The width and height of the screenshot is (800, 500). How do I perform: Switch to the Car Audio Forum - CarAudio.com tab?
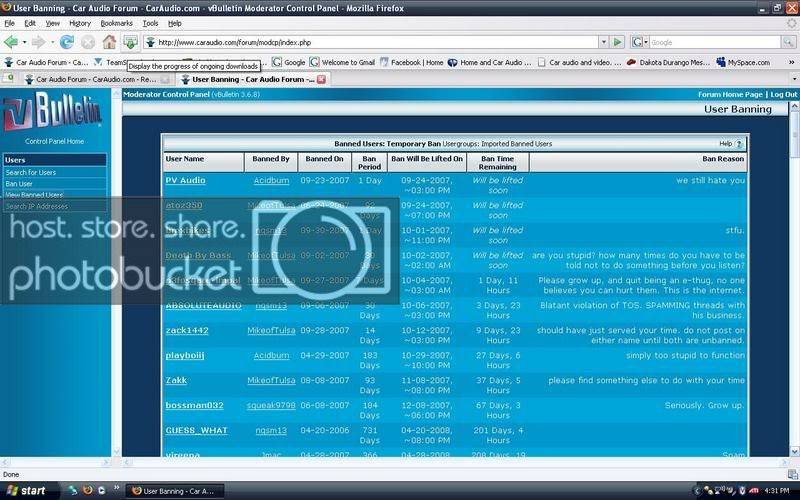pyautogui.click(x=96, y=80)
